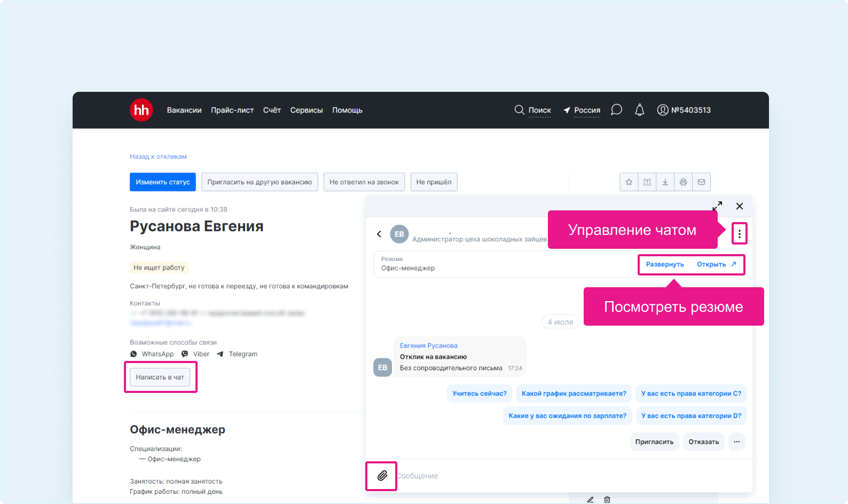Click the location arrow icon beside Россия
848x504 pixels.
[x=567, y=111]
